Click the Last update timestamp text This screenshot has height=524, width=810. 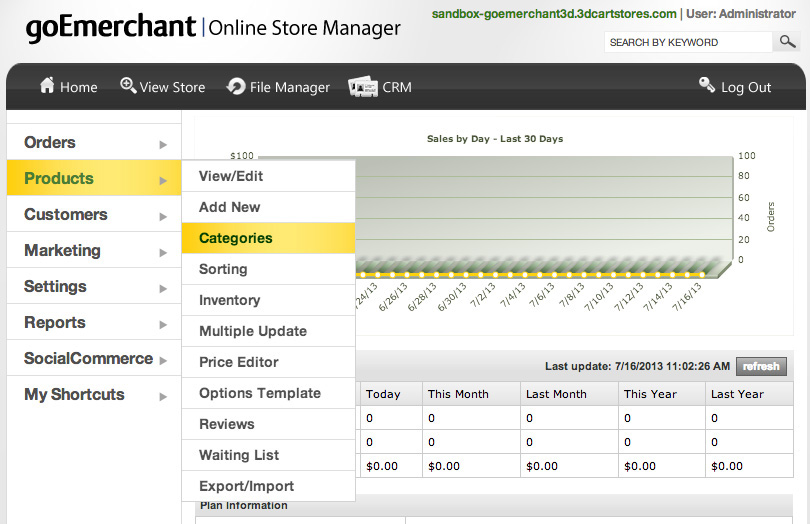[637, 366]
